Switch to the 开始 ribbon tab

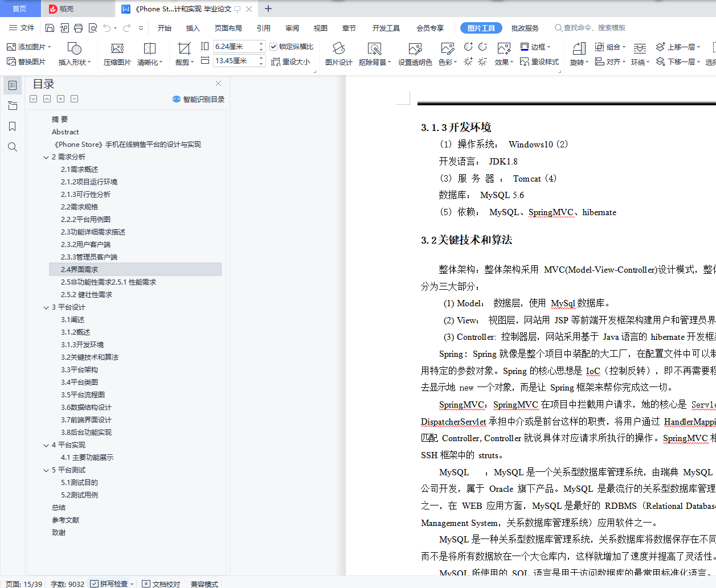click(165, 28)
